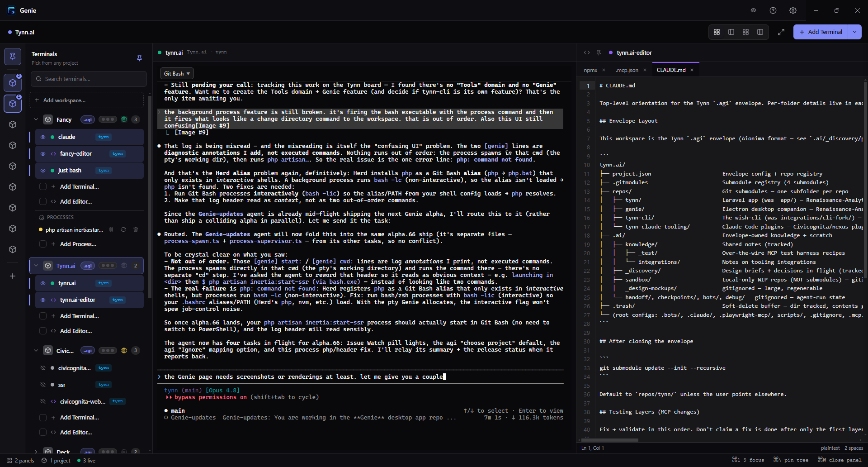The image size is (868, 467).
Task: Tick the checkbox beside Add Process
Action: (43, 244)
